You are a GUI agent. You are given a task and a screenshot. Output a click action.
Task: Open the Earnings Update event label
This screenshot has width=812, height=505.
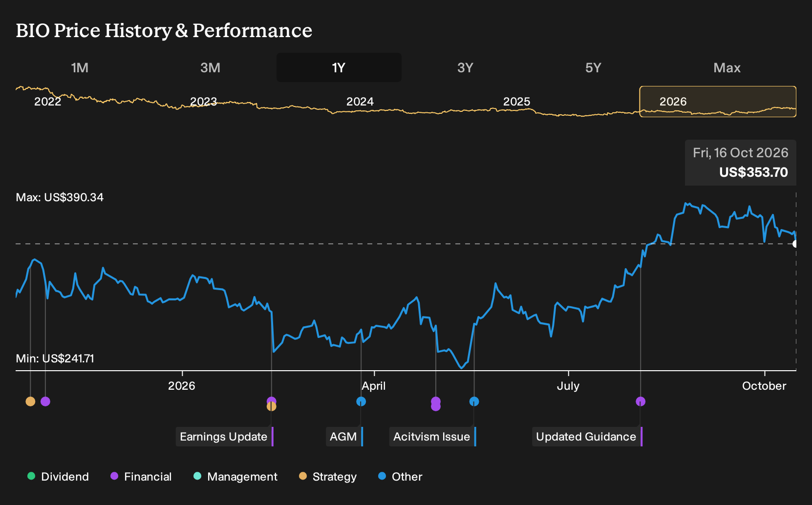click(x=224, y=437)
